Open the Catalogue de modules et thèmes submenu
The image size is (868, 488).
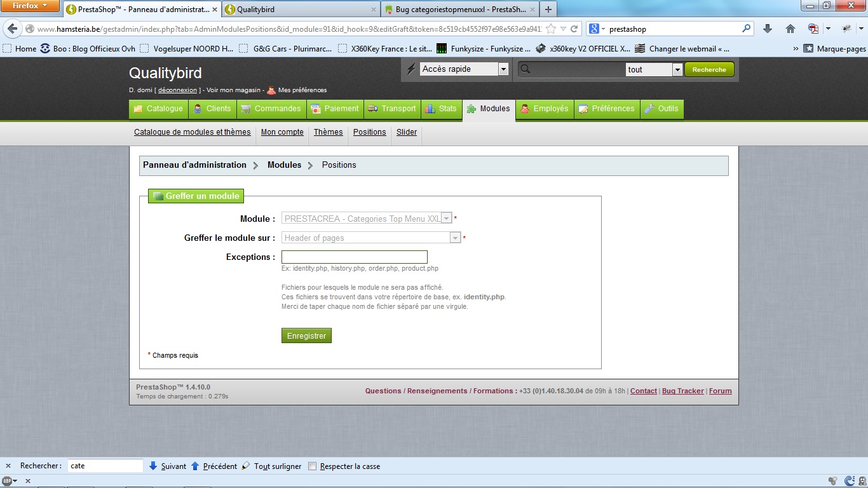pos(193,132)
